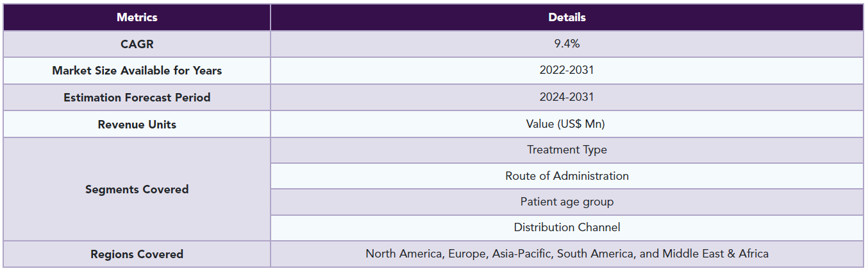Click the 9.4% CAGR value
This screenshot has height=271, width=868.
pyautogui.click(x=567, y=44)
